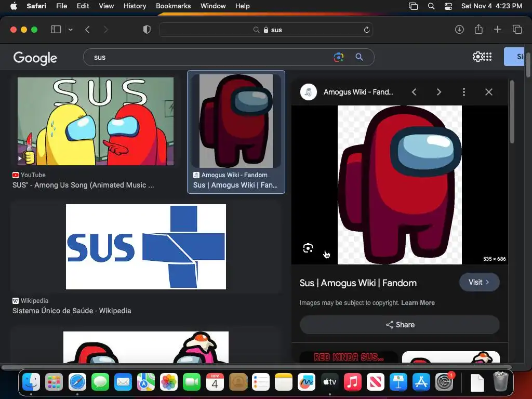Show the tab overview

click(x=517, y=30)
